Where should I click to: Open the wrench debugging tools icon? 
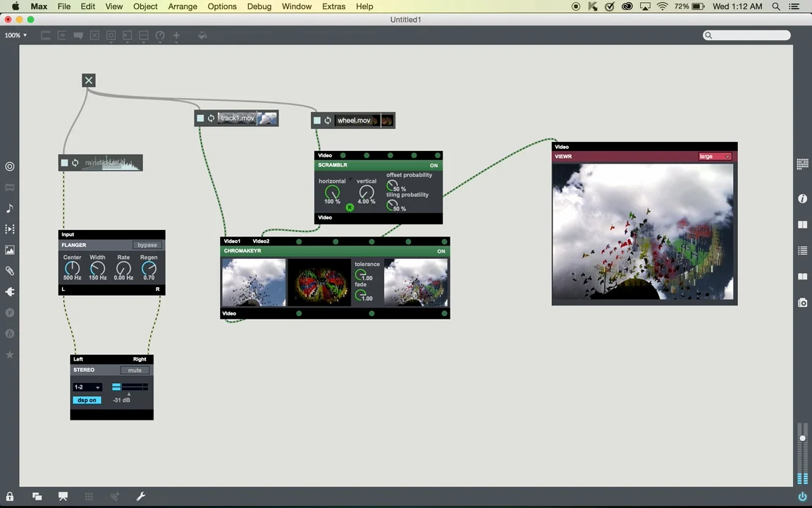(140, 496)
